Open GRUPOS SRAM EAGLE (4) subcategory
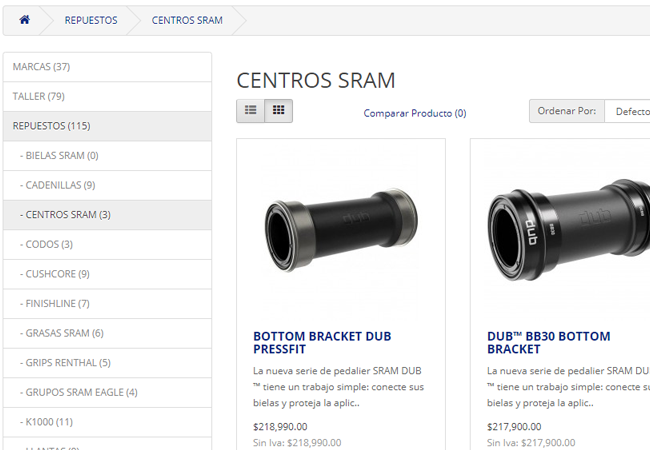The height and width of the screenshot is (450, 650). coord(107,393)
